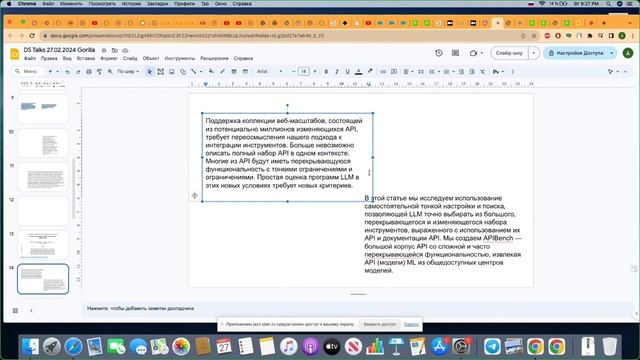The width and height of the screenshot is (640, 360).
Task: Toggle Underline formatting
Action: click(347, 71)
